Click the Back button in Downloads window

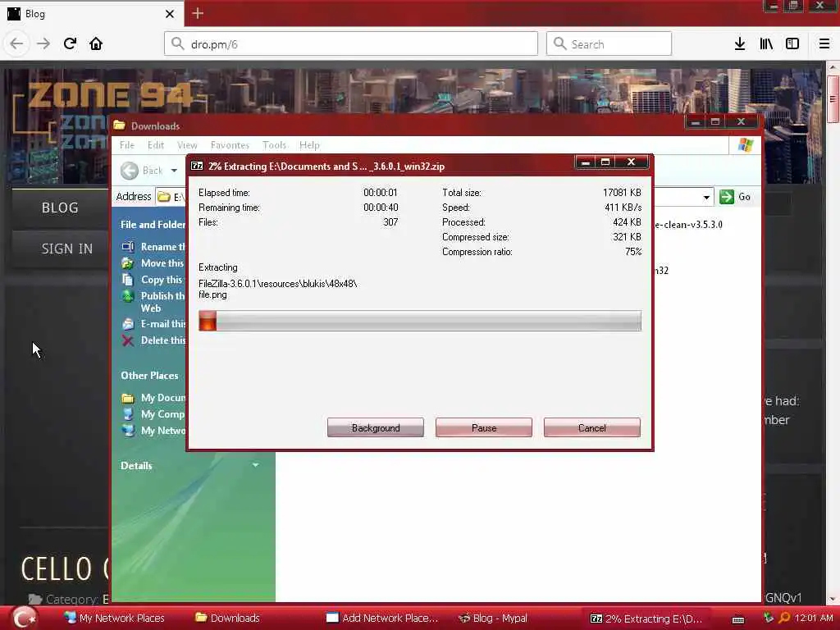click(142, 171)
